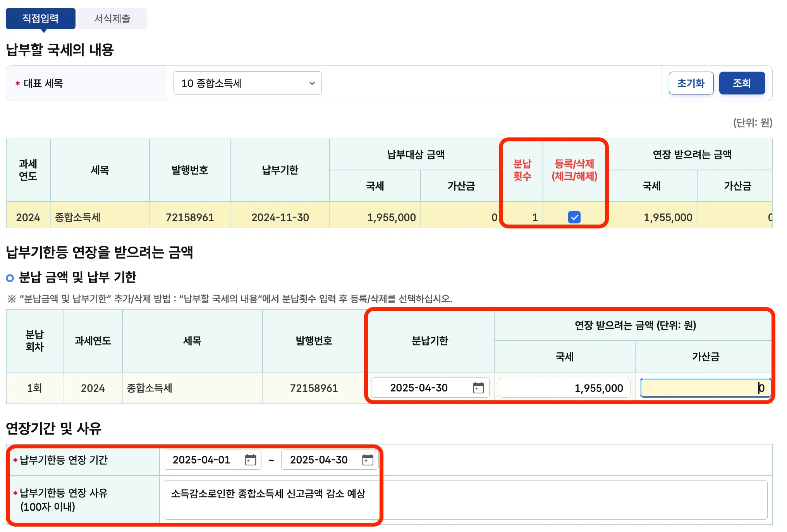
Task: Expand the chevron next to 10 종합소득세
Action: tap(312, 83)
